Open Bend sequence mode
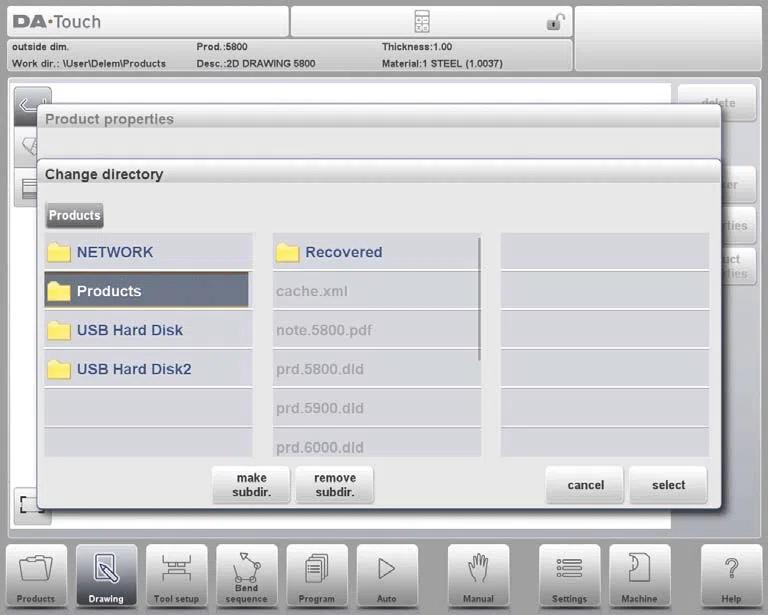This screenshot has width=768, height=615. [x=247, y=576]
